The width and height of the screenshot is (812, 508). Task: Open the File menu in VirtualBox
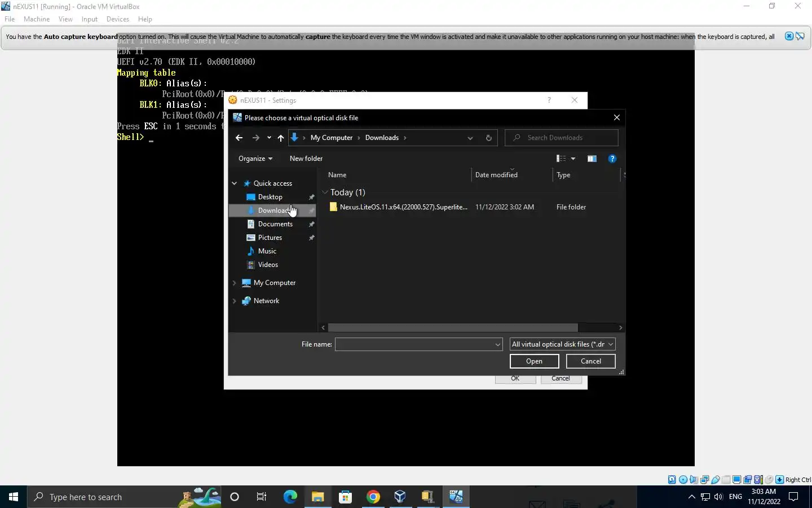[x=10, y=19]
